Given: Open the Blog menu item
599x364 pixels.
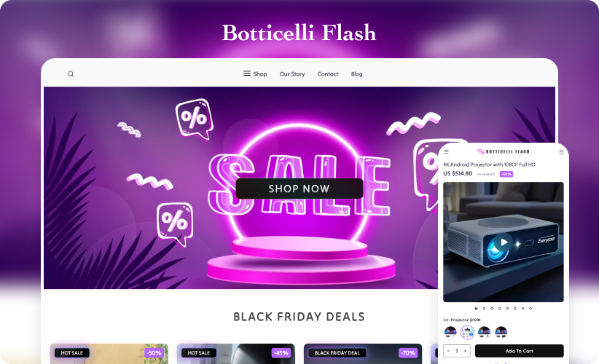Looking at the screenshot, I should 357,74.
